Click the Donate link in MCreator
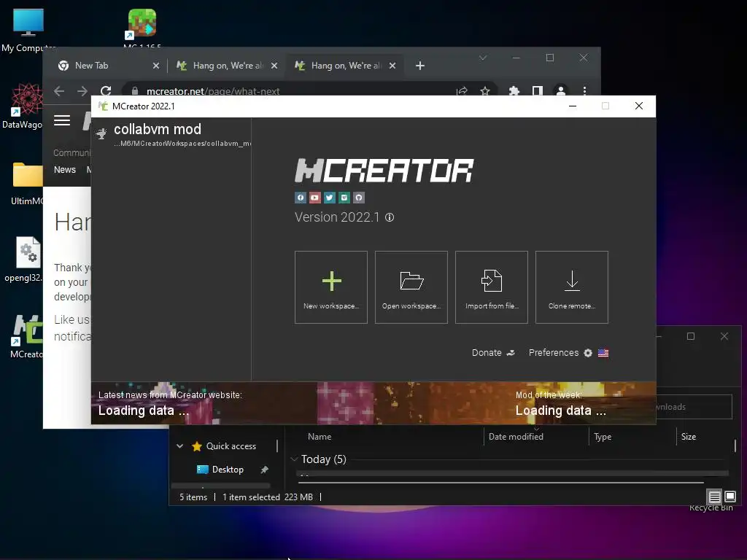 (493, 353)
